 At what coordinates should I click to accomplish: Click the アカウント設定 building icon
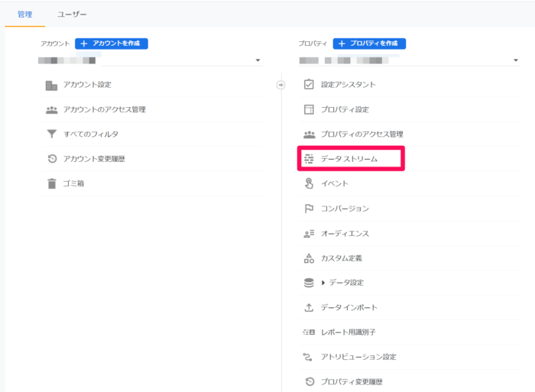tap(51, 86)
